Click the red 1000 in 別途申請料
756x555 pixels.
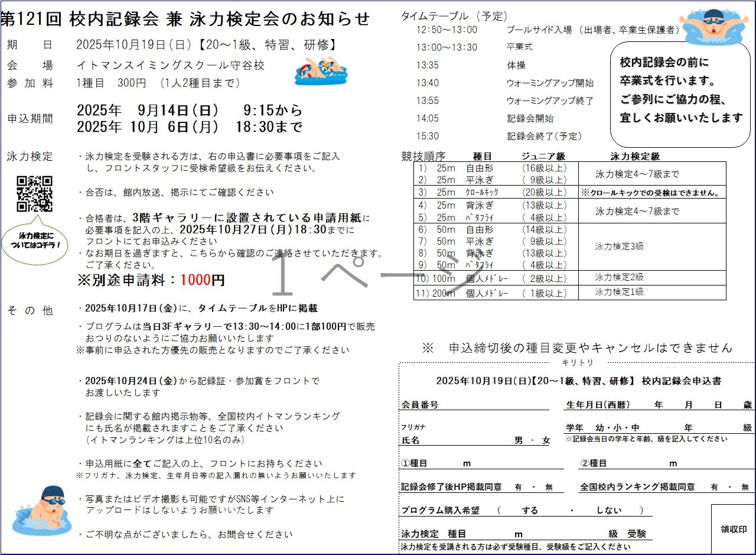195,280
